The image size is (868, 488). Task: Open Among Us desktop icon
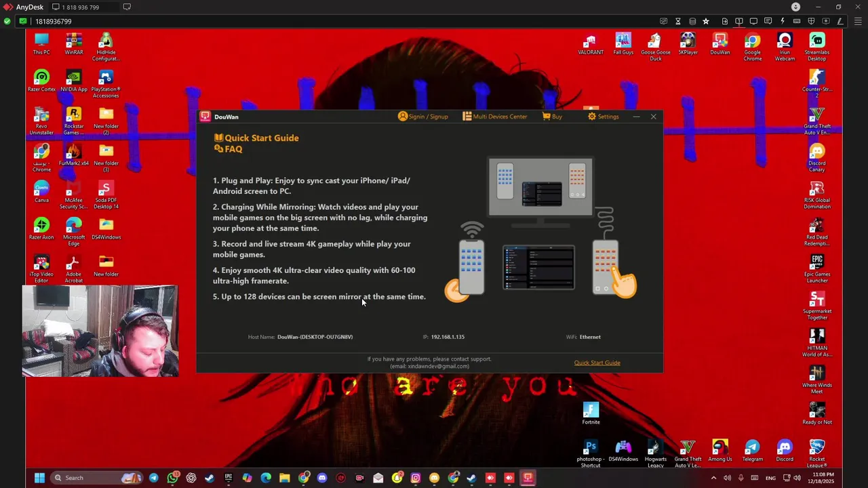[720, 451]
